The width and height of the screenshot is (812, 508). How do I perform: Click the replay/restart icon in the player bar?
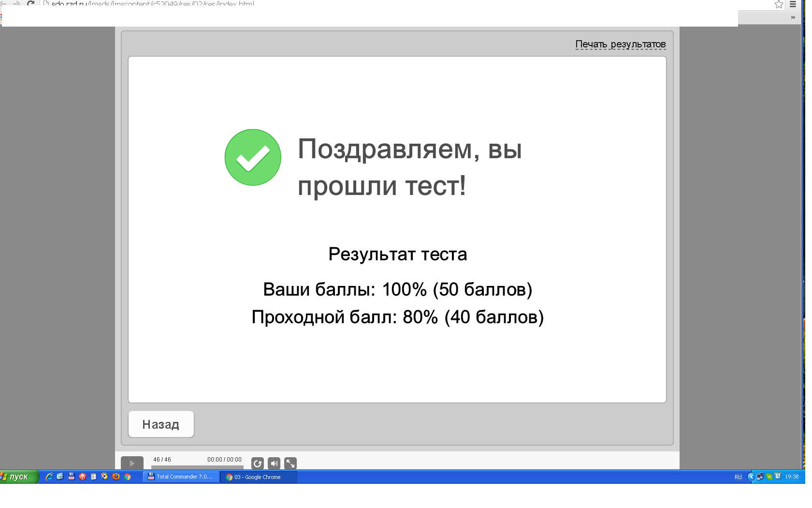click(x=257, y=463)
